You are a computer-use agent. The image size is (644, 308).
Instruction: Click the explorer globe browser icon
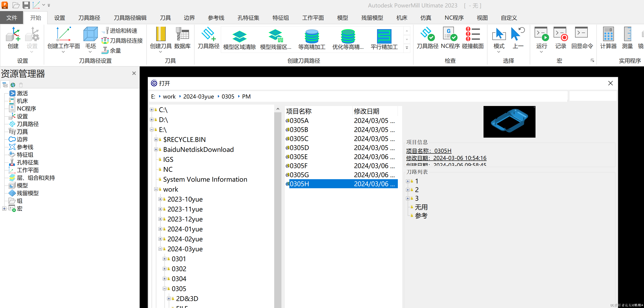pyautogui.click(x=13, y=85)
